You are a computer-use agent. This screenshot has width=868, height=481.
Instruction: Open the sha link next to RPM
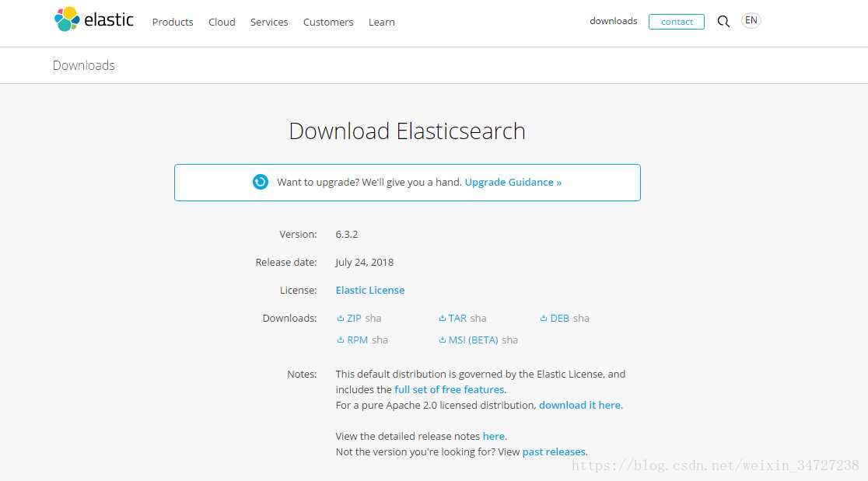380,340
